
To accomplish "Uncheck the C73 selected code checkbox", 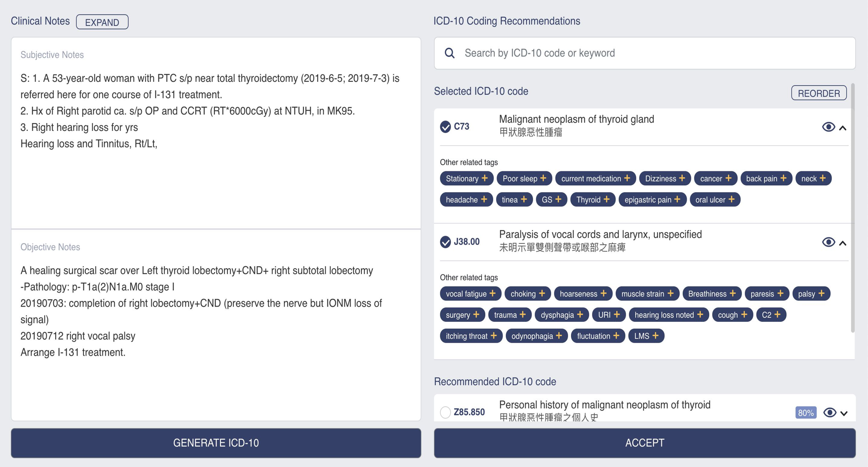I will tap(445, 127).
